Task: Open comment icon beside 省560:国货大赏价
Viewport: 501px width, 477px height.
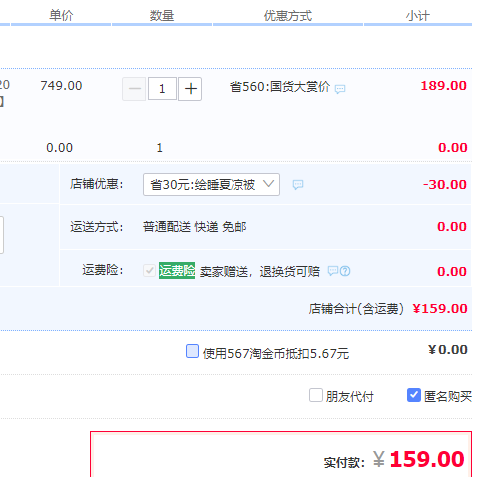Action: point(340,89)
